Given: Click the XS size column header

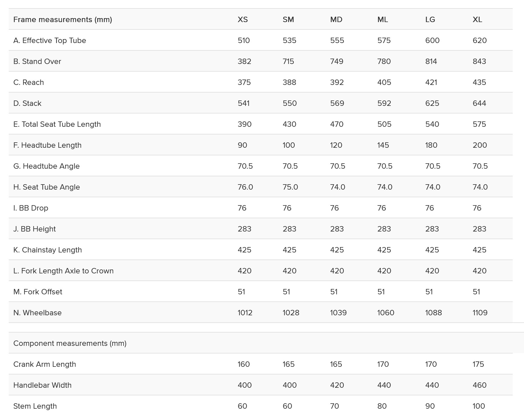Looking at the screenshot, I should (242, 20).
